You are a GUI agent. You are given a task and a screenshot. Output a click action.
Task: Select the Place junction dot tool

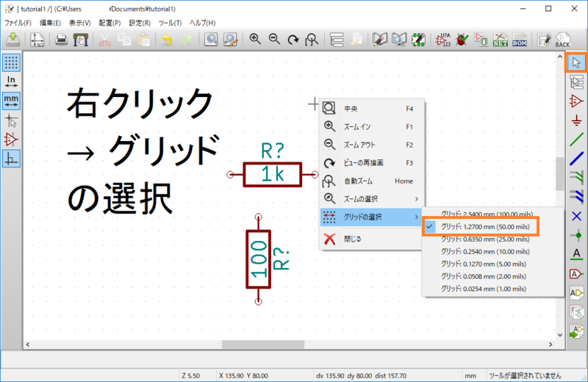pos(576,235)
